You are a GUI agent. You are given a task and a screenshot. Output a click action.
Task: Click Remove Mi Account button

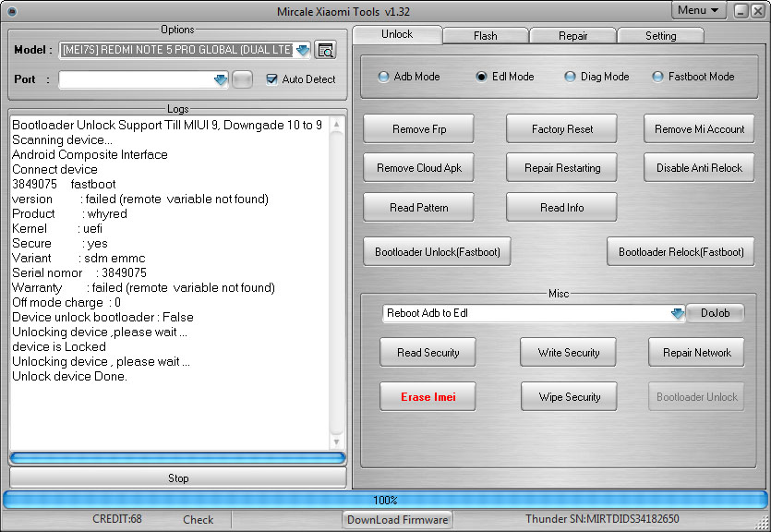[699, 128]
